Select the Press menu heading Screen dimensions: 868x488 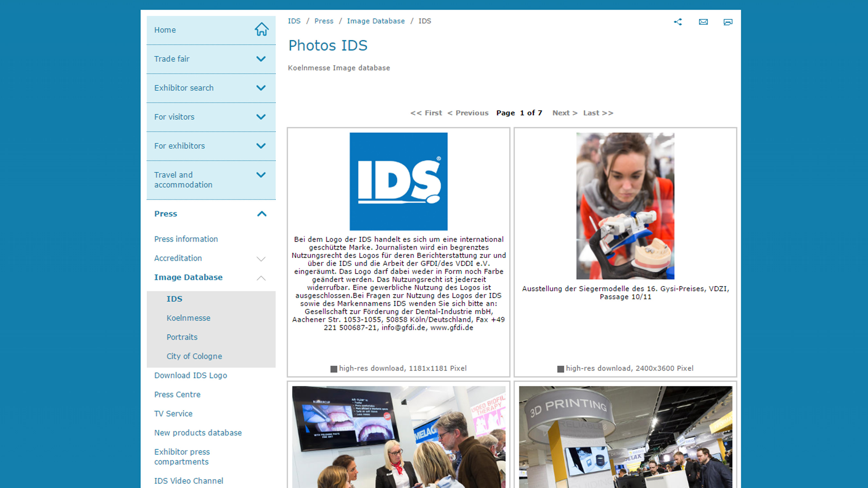(166, 214)
